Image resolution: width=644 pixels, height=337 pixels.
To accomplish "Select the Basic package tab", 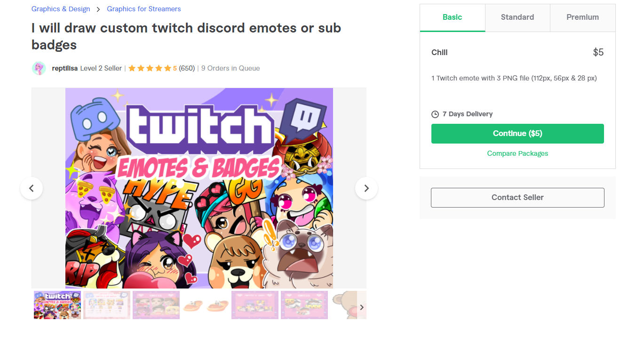I will pos(453,17).
